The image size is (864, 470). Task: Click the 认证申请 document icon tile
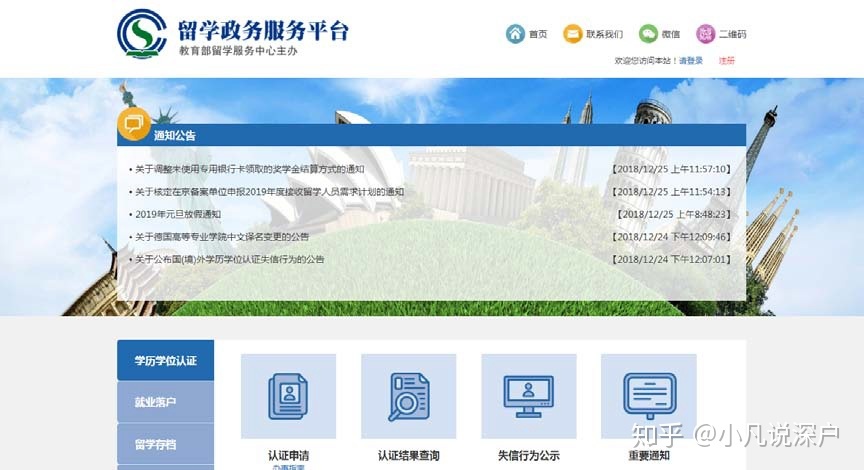288,396
